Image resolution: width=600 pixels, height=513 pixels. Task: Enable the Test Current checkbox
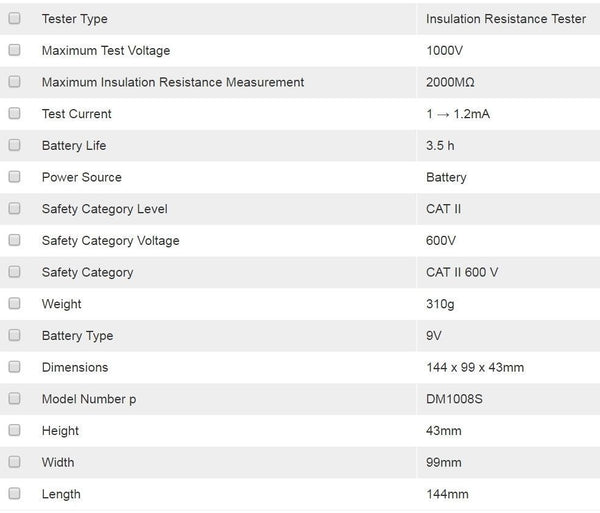14,114
